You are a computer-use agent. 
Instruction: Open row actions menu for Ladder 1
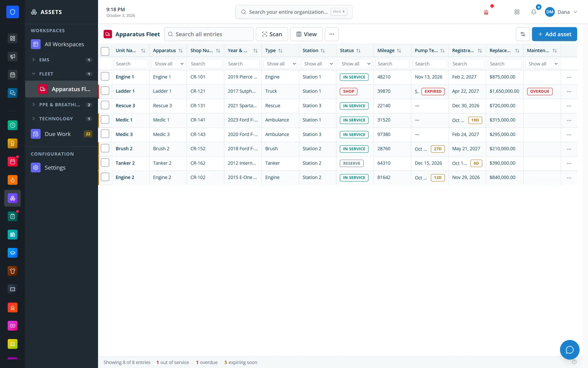coord(569,92)
